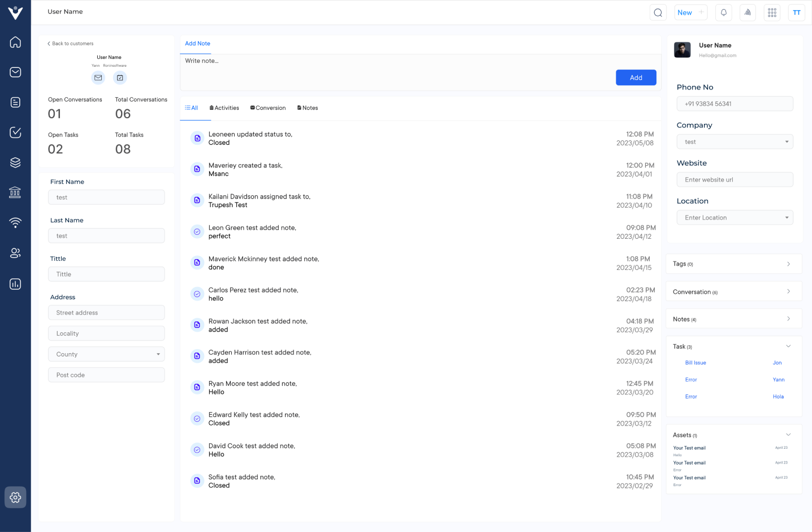
Task: Open the search icon in the top bar
Action: tap(658, 12)
